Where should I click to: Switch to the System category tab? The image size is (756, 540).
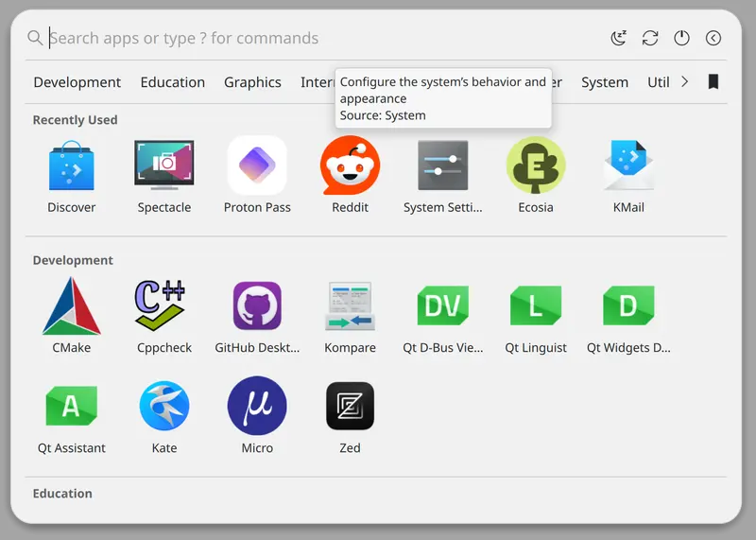click(605, 82)
